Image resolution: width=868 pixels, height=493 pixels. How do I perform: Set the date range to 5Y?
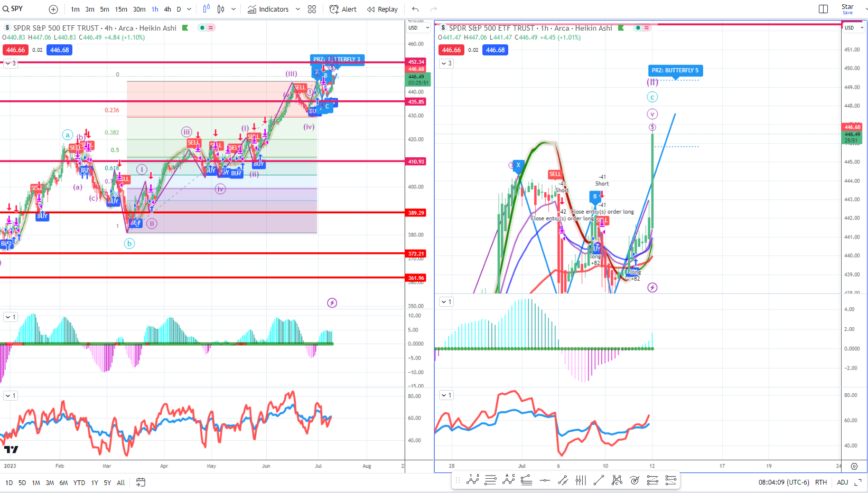coord(107,482)
